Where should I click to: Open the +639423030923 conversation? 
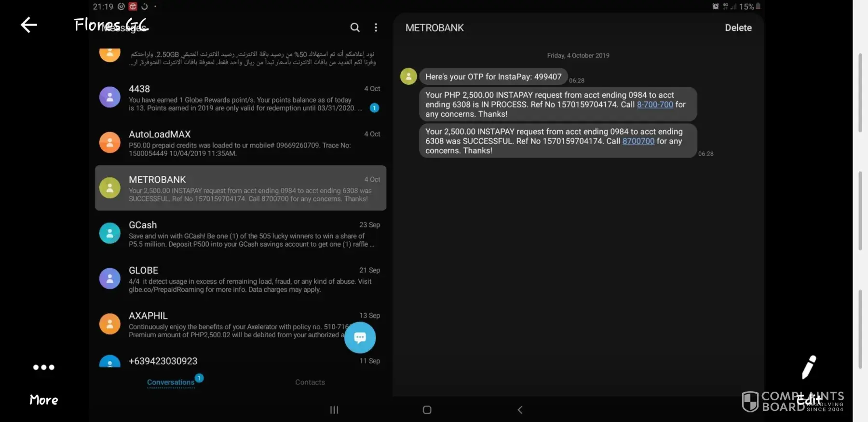pyautogui.click(x=241, y=361)
